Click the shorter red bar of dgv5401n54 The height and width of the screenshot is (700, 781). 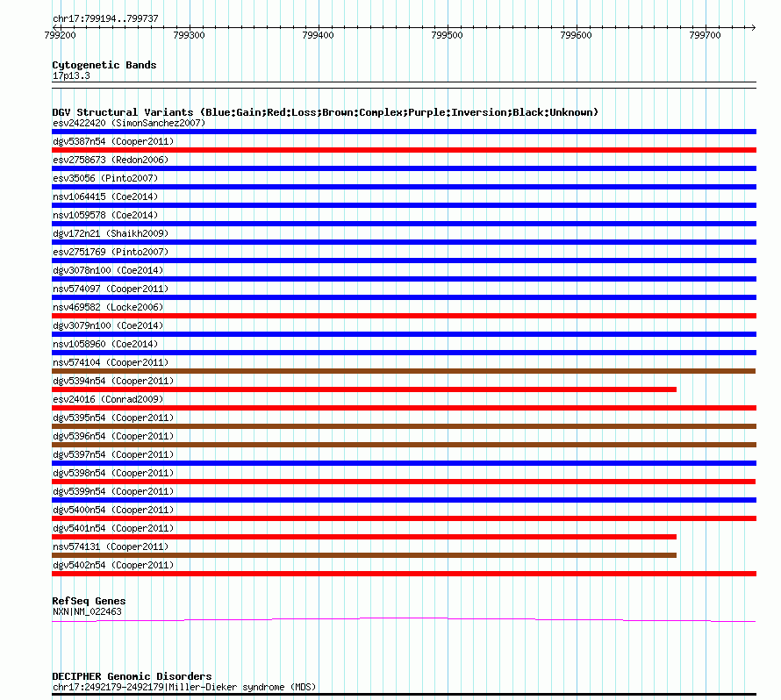[x=364, y=537]
